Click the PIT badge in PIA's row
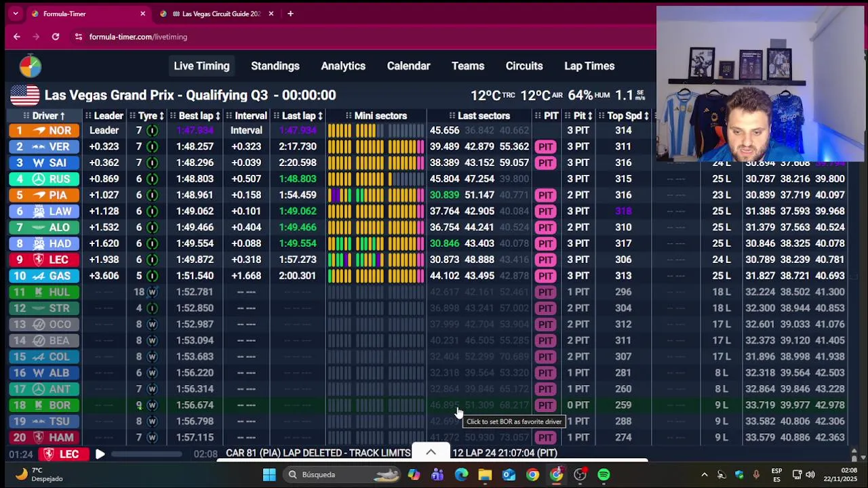 (545, 195)
